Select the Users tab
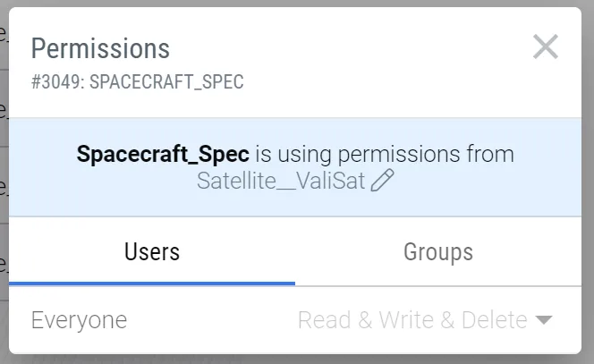 coord(152,252)
